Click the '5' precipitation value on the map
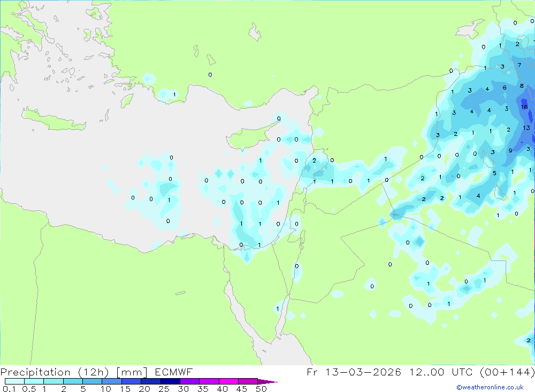The width and height of the screenshot is (535, 392). 494,173
